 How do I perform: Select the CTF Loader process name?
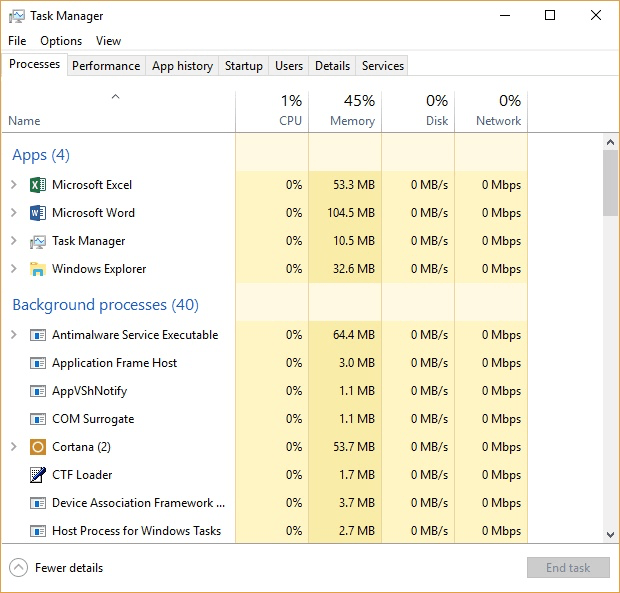coord(82,475)
